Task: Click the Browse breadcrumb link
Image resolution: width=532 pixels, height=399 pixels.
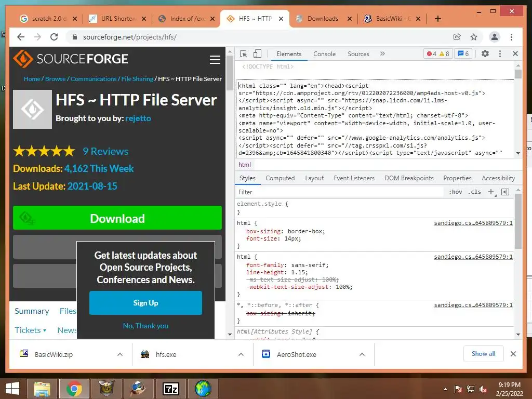Action: (x=55, y=79)
